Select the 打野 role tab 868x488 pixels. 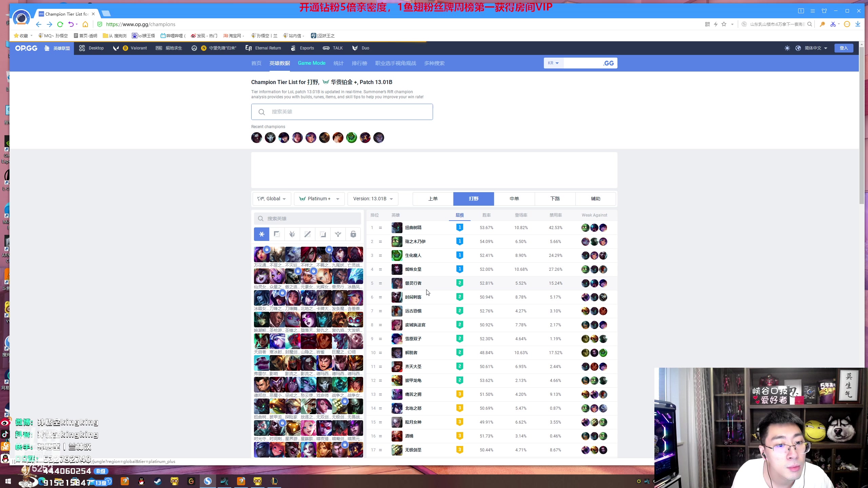474,199
